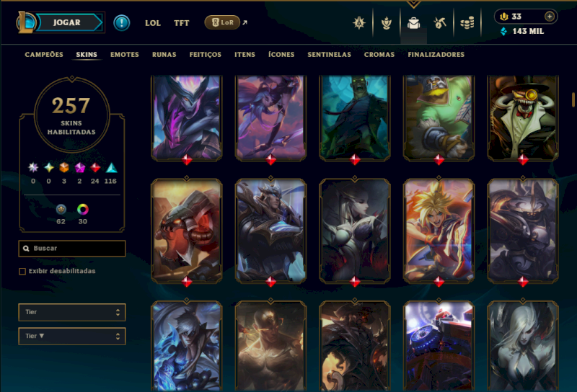Click the magnifier icon in Buscar field
This screenshot has width=577, height=392.
[x=26, y=249]
